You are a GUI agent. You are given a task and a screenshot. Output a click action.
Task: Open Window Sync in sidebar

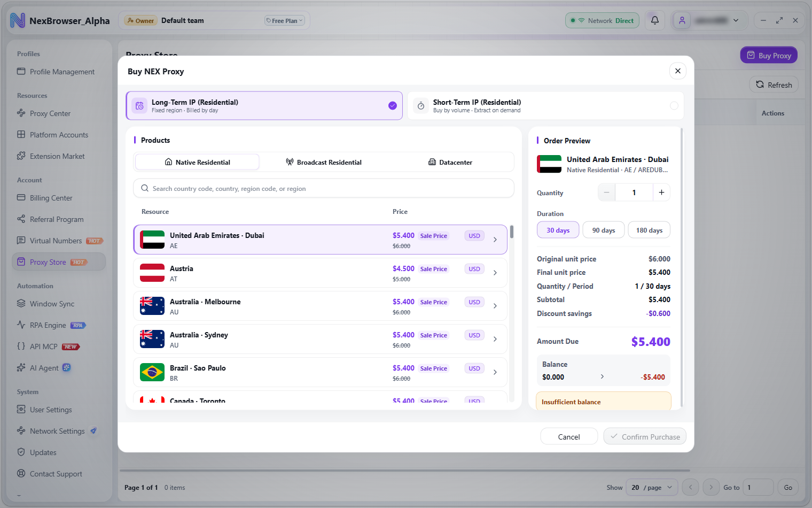click(x=59, y=304)
